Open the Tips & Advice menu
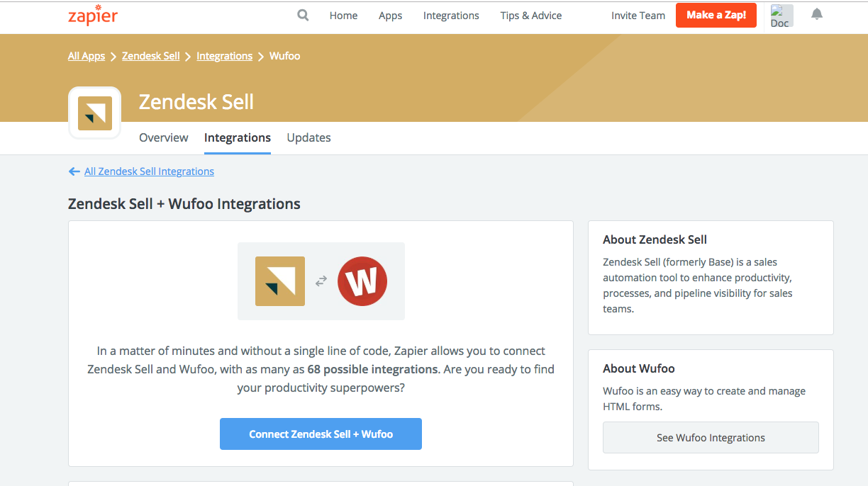The height and width of the screenshot is (486, 868). [x=530, y=16]
